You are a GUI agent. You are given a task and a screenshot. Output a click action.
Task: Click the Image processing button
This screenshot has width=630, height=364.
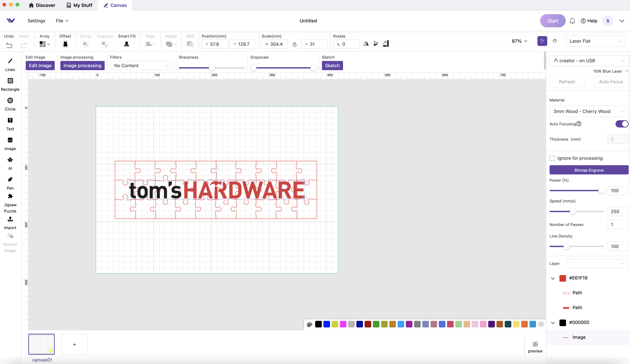coord(82,66)
